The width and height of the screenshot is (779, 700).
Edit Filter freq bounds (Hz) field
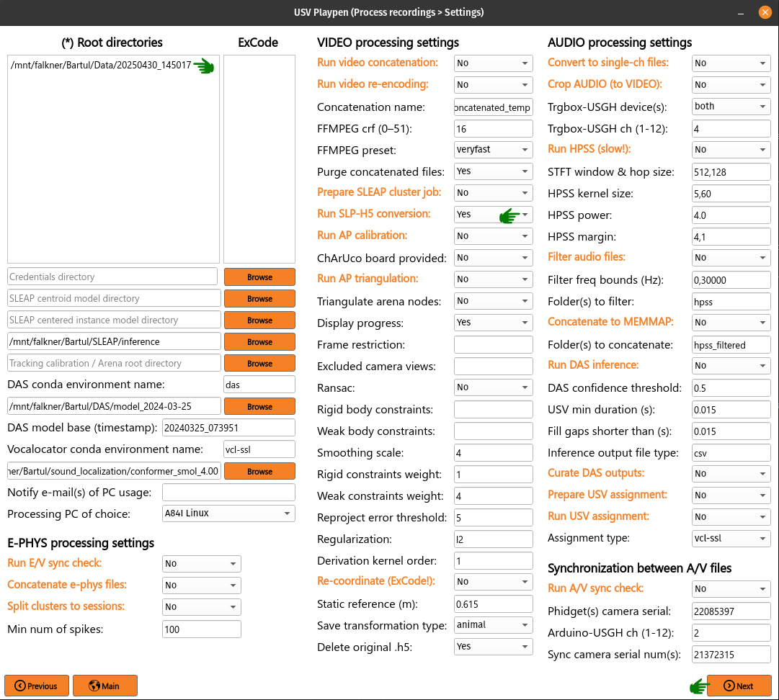731,280
